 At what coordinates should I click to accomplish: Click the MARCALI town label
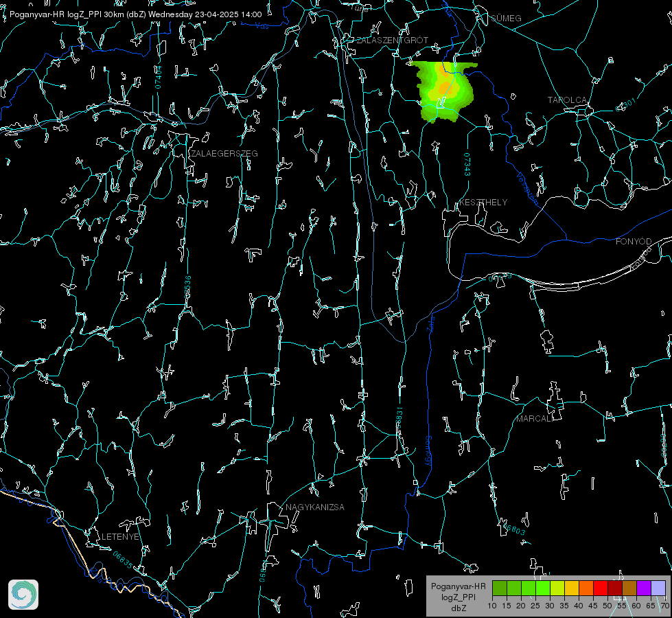point(535,419)
